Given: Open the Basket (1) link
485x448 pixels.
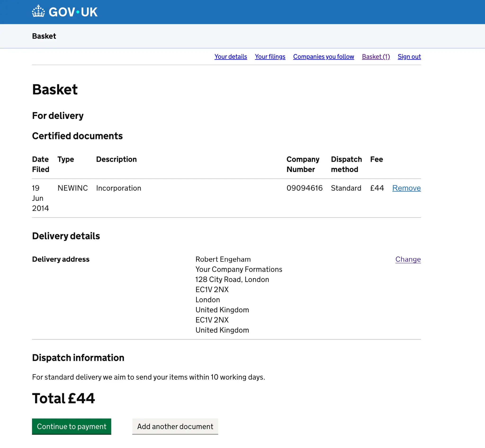Looking at the screenshot, I should (376, 57).
